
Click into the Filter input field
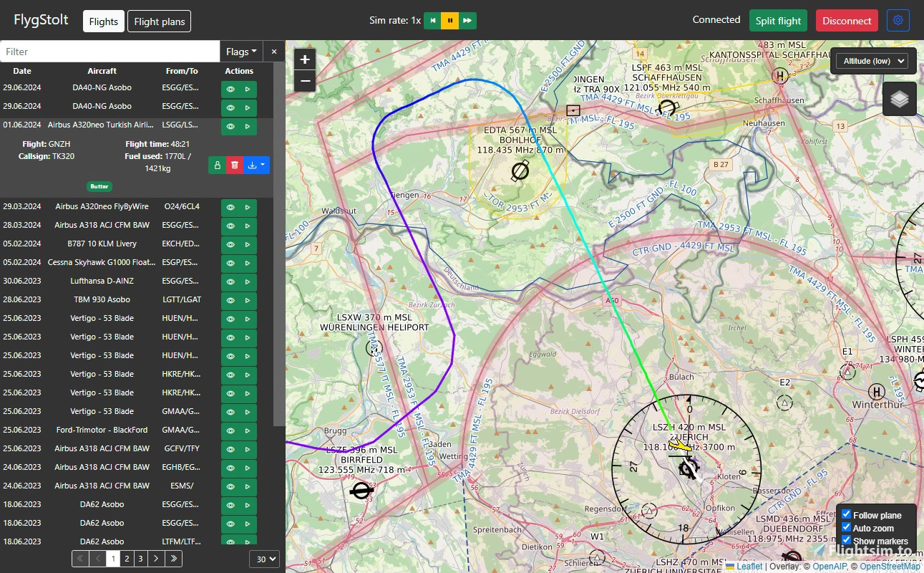(x=110, y=52)
